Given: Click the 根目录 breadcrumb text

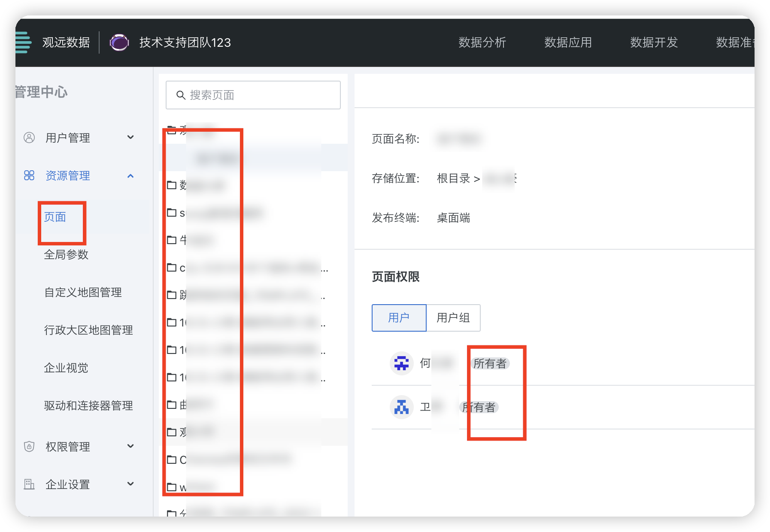Looking at the screenshot, I should coord(454,178).
